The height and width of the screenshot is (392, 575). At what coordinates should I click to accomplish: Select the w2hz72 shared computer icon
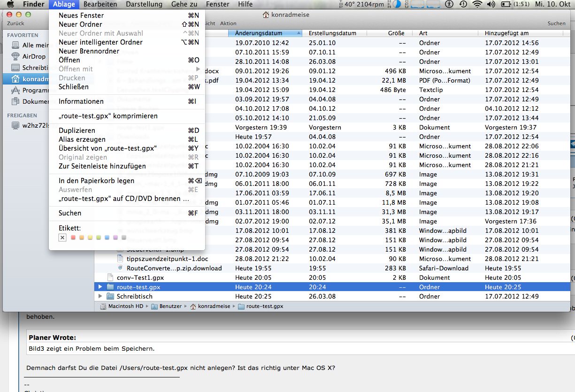[15, 125]
